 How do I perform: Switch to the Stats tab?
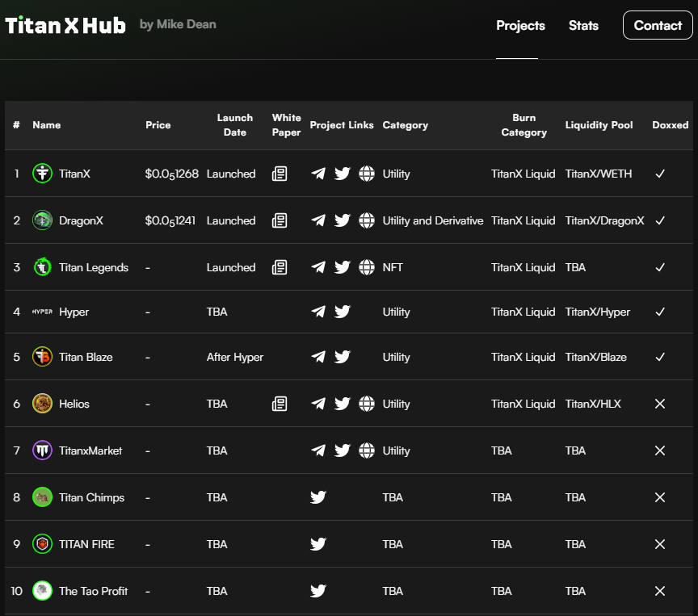pos(583,26)
